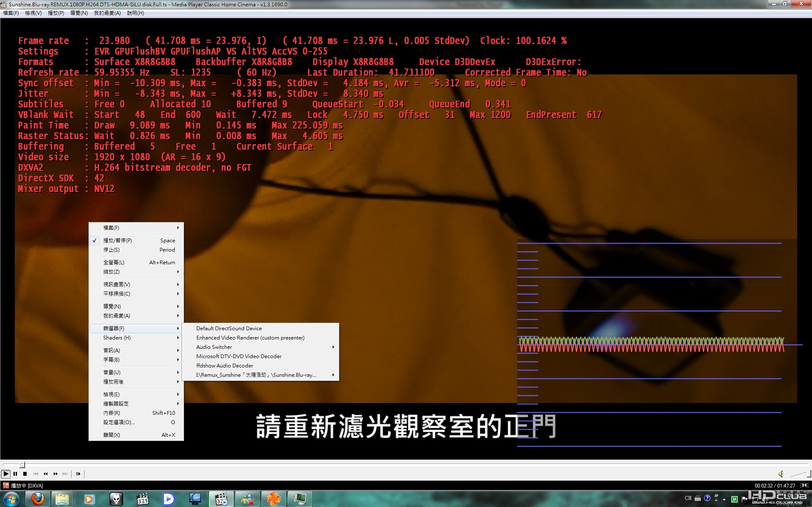Expand the 繪製器設定 renderer settings submenu
This screenshot has height=507, width=812.
136,403
